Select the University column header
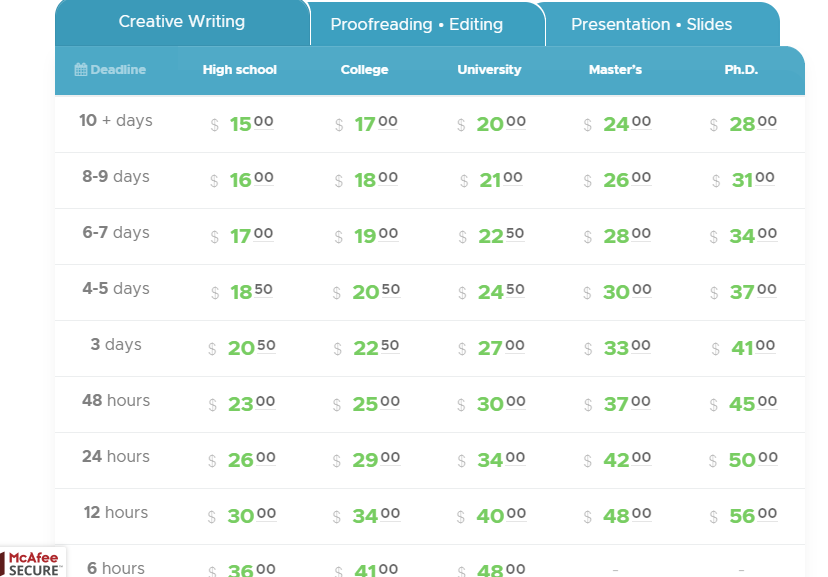This screenshot has width=828, height=577. 489,70
